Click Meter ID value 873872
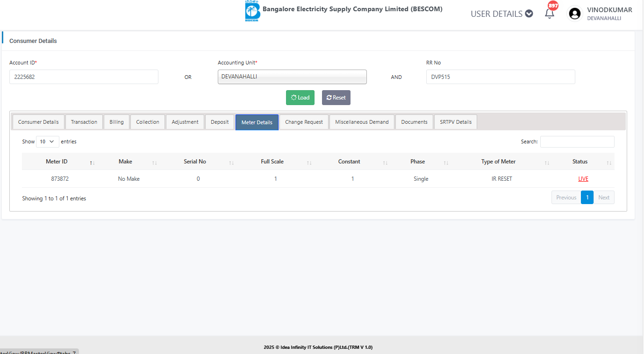Image resolution: width=644 pixels, height=354 pixels. (60, 179)
